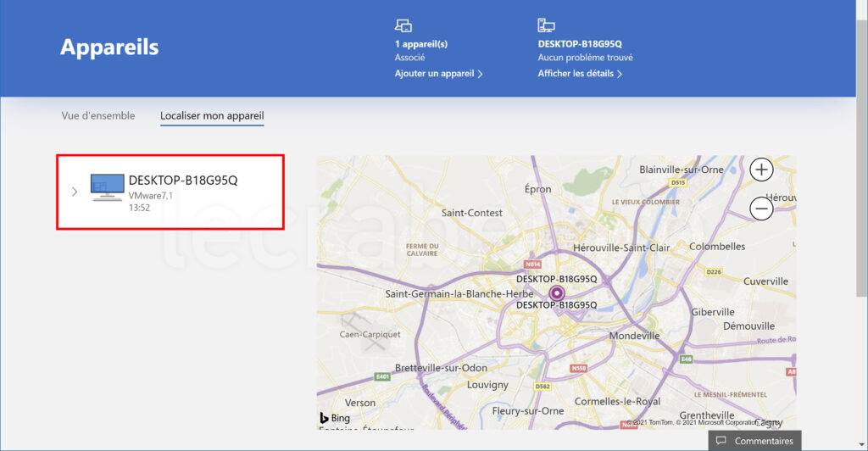
Task: Click the Bing logo on the map
Action: (x=335, y=418)
